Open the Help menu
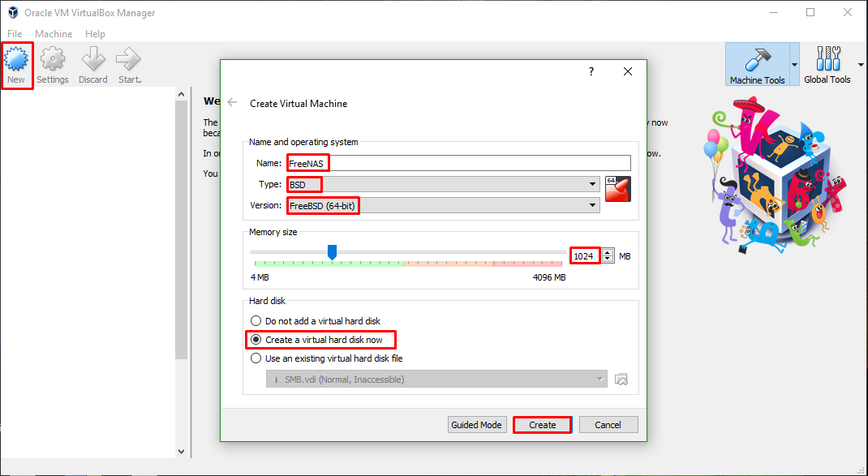868x476 pixels. click(x=95, y=34)
